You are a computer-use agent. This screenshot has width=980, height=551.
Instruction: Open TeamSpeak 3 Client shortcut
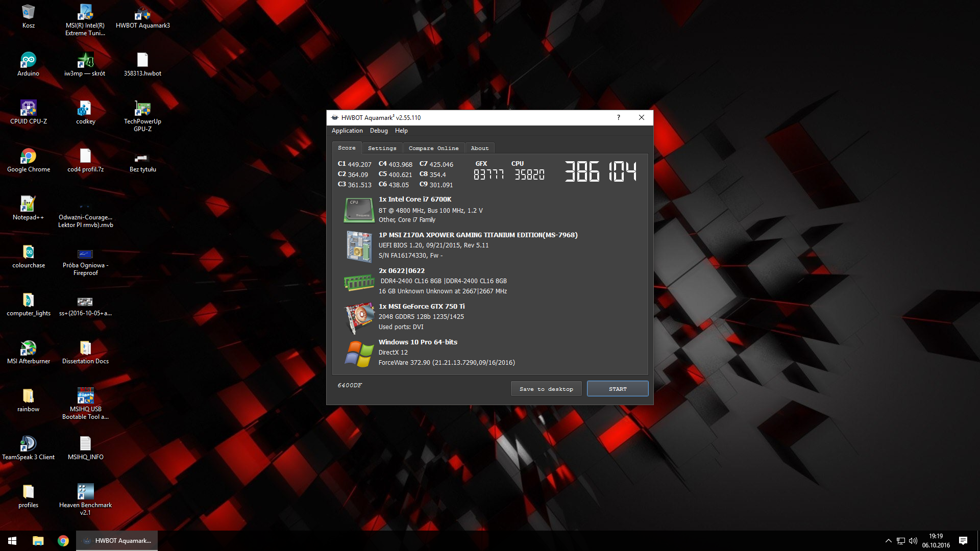pos(29,448)
